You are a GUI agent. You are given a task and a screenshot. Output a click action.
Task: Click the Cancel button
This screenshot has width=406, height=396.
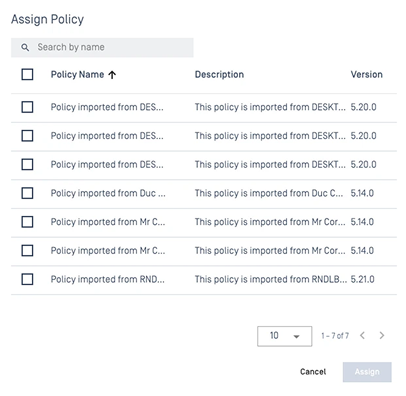pyautogui.click(x=313, y=372)
